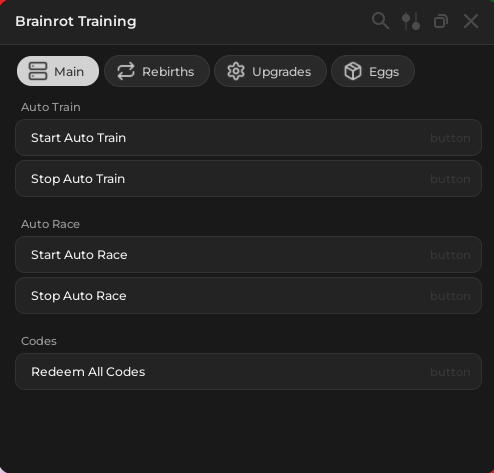494x473 pixels.
Task: Click the Codes section heading
Action: click(x=39, y=341)
